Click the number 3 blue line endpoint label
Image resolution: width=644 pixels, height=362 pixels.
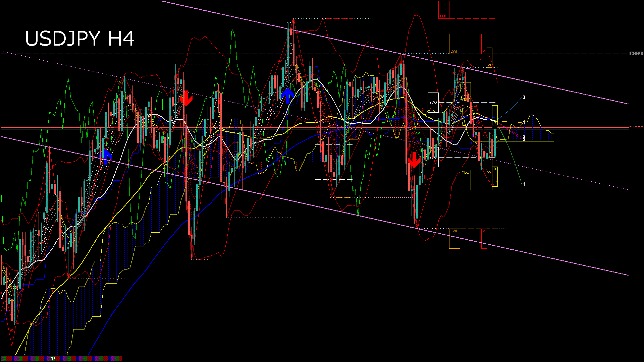point(524,97)
